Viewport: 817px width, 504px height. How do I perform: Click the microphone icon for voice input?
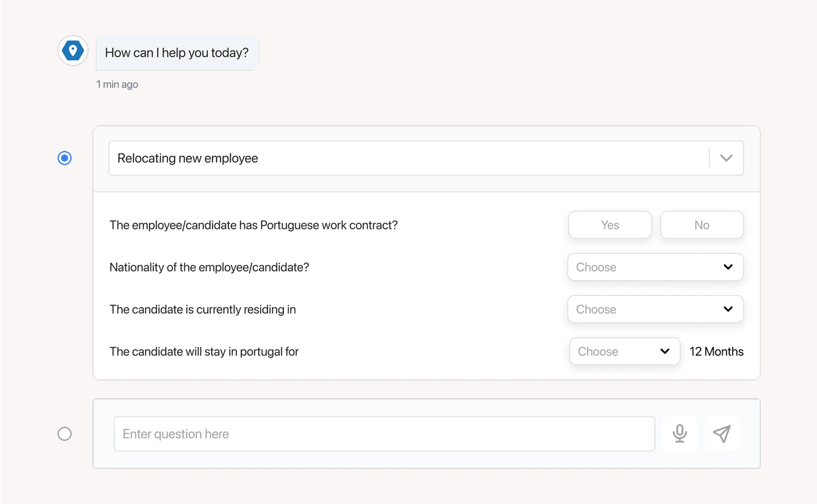tap(679, 434)
